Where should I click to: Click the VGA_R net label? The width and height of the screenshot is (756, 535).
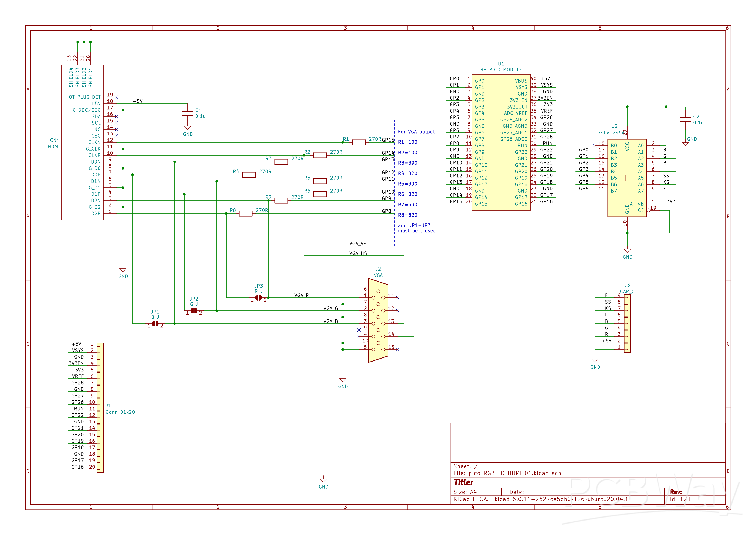(x=301, y=296)
